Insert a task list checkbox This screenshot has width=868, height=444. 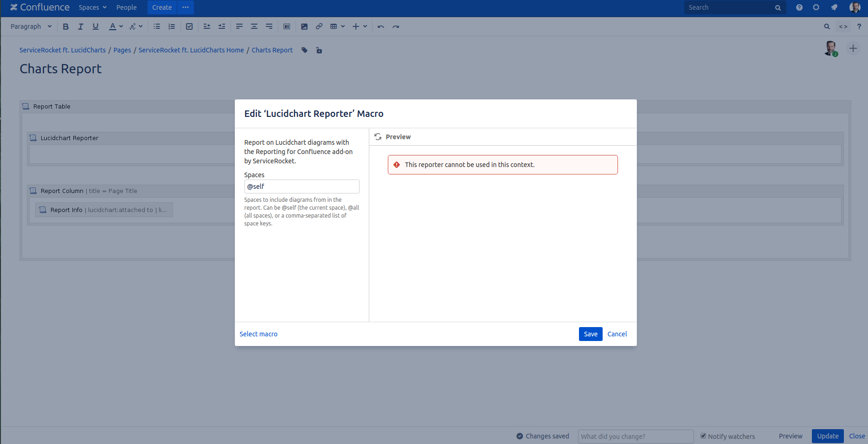189,26
